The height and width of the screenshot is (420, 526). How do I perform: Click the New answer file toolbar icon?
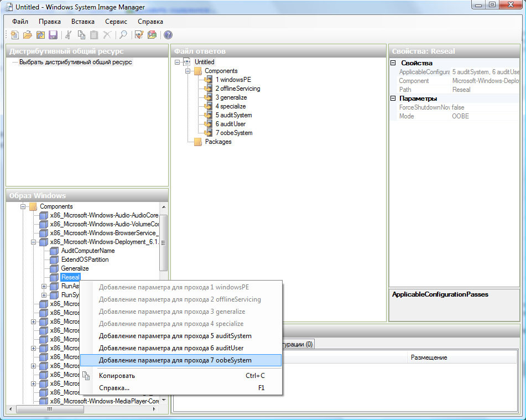click(x=15, y=35)
